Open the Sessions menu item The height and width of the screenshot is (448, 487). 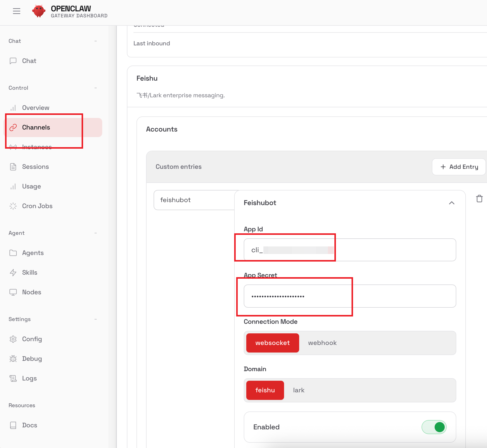(x=35, y=167)
